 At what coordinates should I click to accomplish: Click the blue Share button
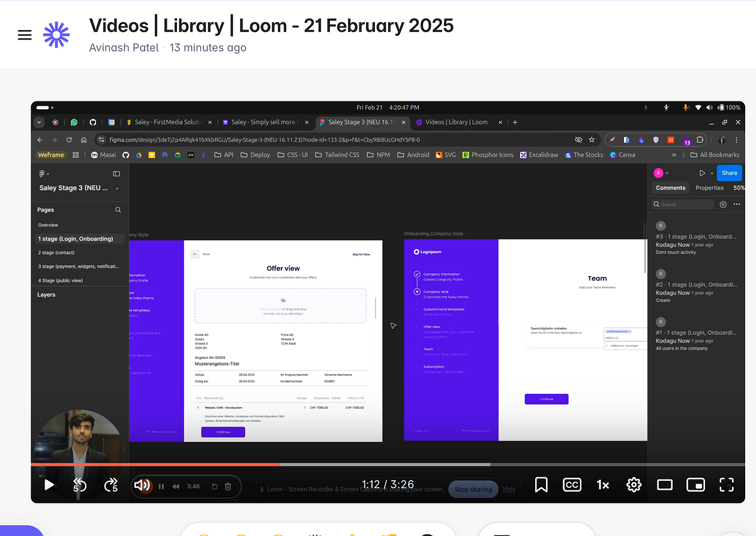(730, 173)
